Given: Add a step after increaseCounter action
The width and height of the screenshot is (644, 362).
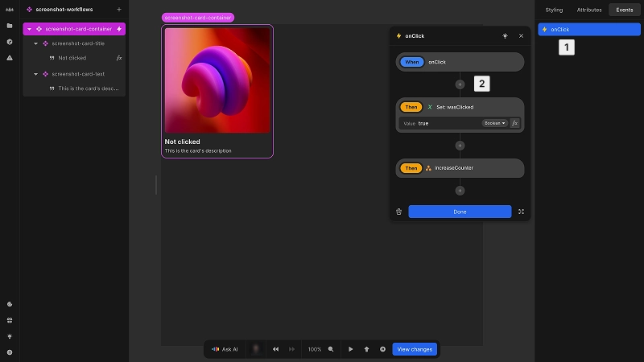Looking at the screenshot, I should click(x=460, y=191).
